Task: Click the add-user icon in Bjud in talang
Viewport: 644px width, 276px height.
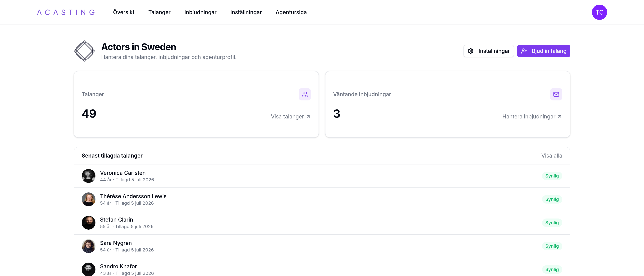Action: click(x=524, y=51)
